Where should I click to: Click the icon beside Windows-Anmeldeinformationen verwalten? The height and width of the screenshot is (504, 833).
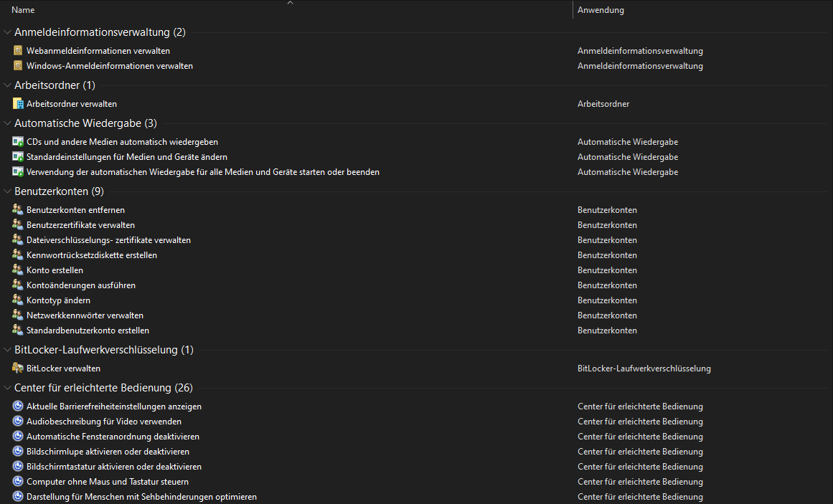[x=18, y=66]
